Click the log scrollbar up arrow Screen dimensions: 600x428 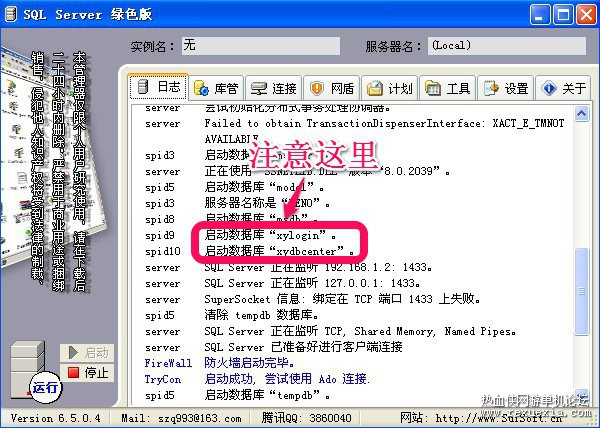point(581,114)
